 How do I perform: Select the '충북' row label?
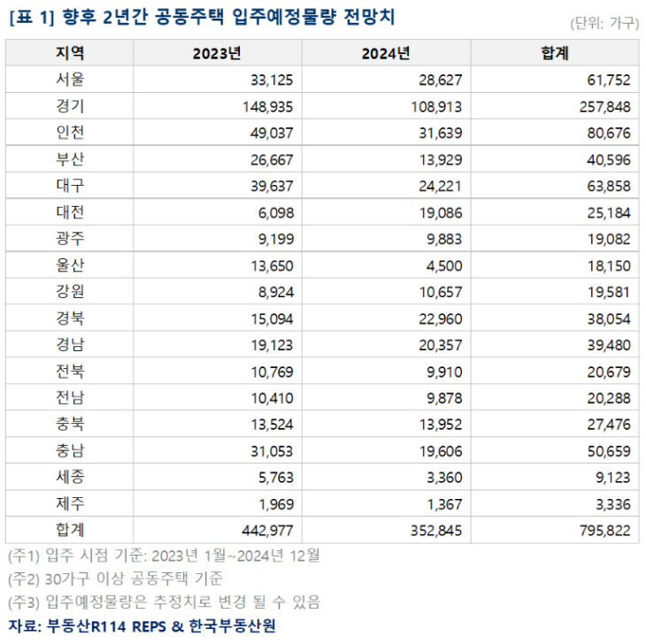point(70,425)
